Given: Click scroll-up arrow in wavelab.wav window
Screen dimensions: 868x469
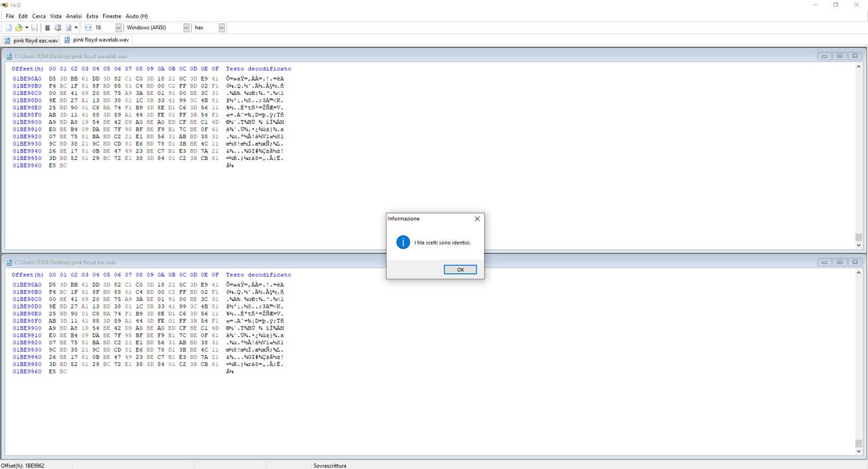Looking at the screenshot, I should point(859,67).
